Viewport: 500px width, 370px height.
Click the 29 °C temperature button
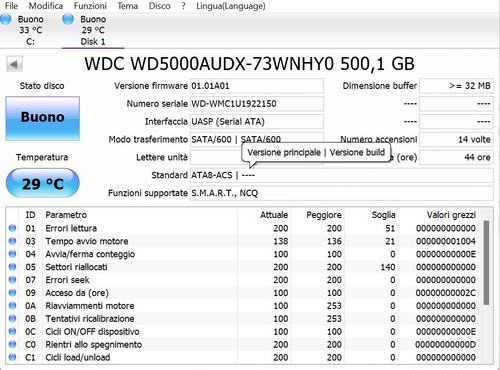(x=43, y=183)
